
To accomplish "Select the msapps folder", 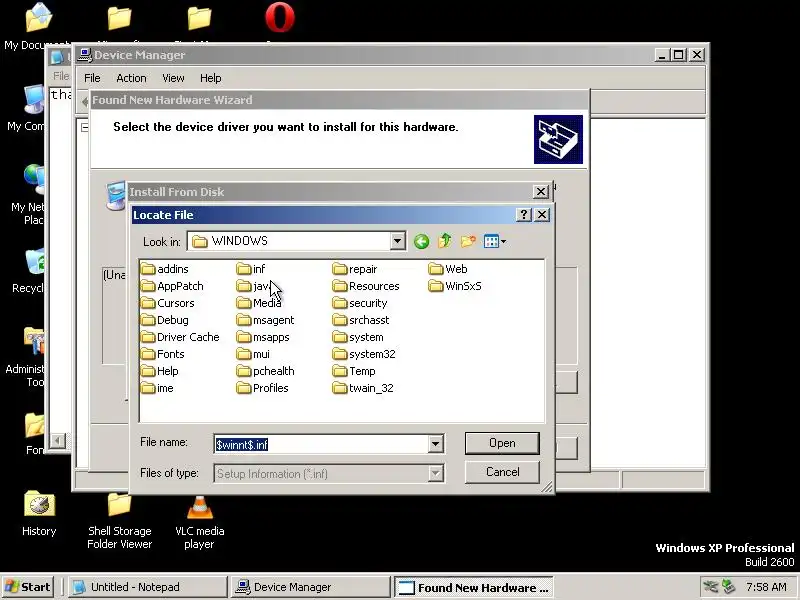I will [263, 337].
